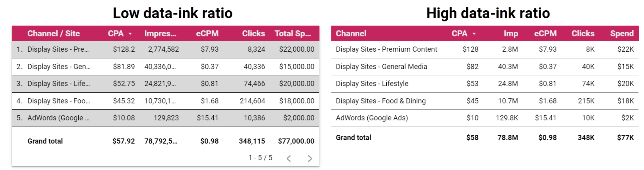Sort left table by eCPM header
The image size is (644, 170).
(207, 33)
